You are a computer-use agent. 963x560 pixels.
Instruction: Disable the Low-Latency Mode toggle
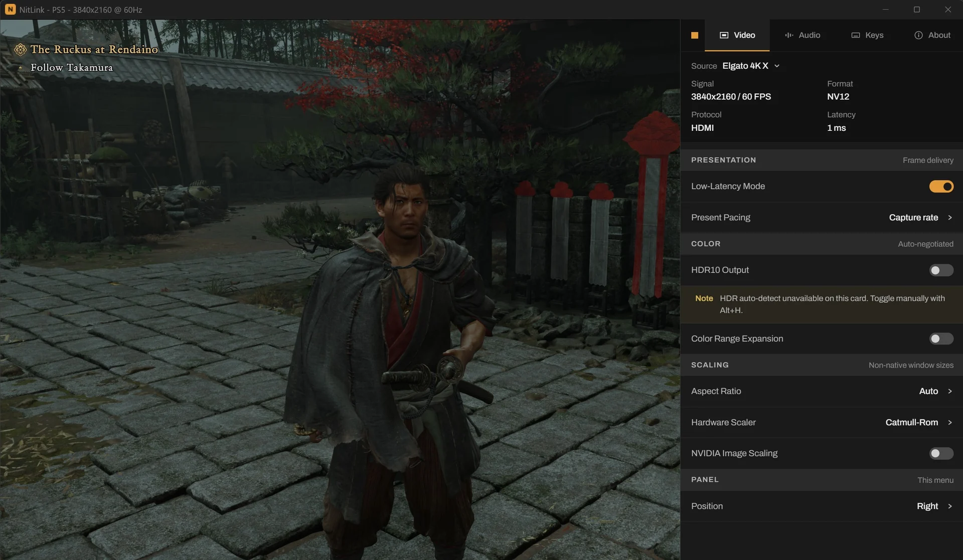tap(941, 186)
